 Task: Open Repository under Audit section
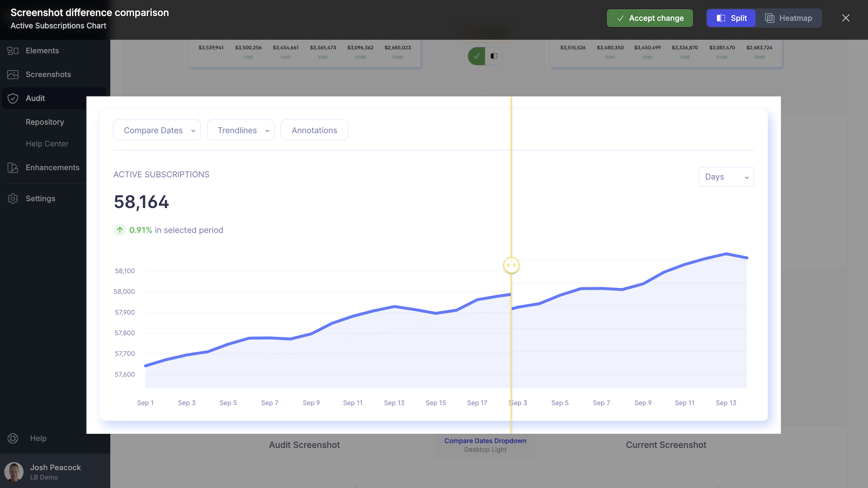pos(45,122)
